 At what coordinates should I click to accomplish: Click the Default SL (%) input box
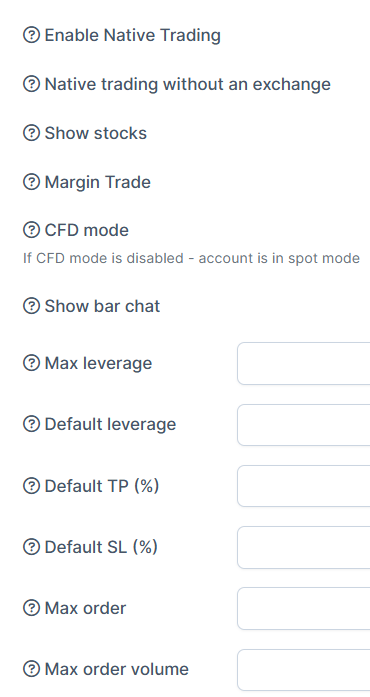coord(304,547)
